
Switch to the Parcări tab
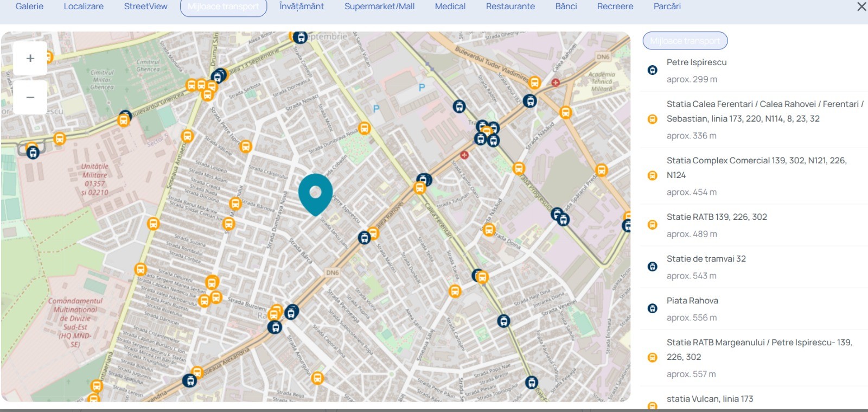667,7
